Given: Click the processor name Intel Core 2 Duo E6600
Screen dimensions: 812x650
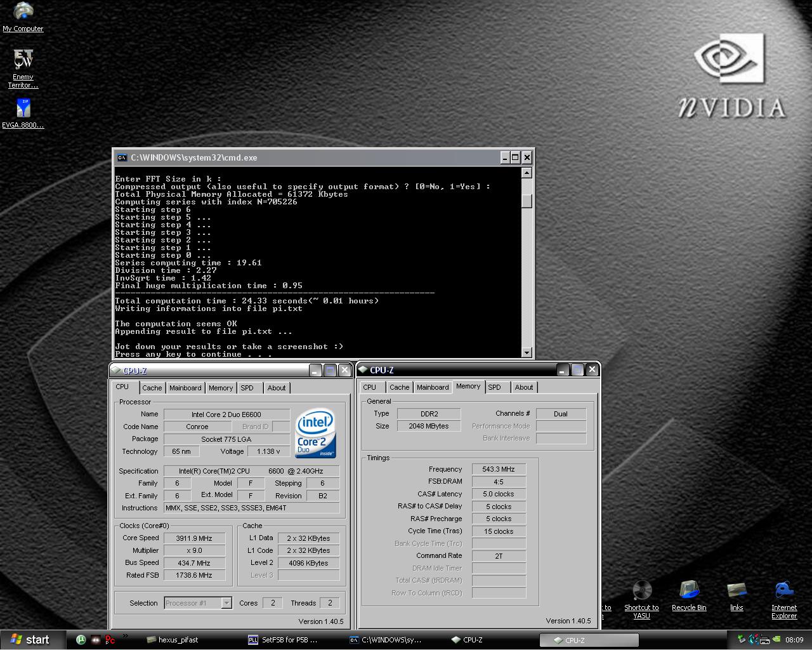Looking at the screenshot, I should tap(226, 415).
